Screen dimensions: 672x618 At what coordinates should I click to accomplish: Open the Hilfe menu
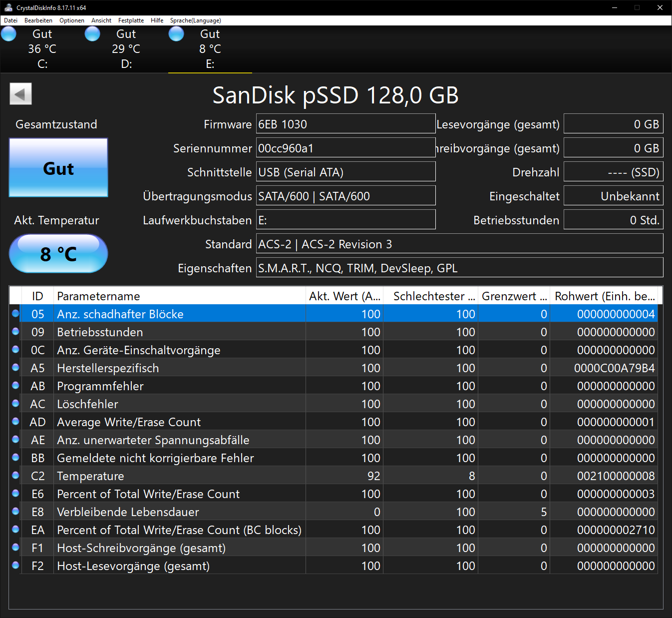tap(157, 20)
